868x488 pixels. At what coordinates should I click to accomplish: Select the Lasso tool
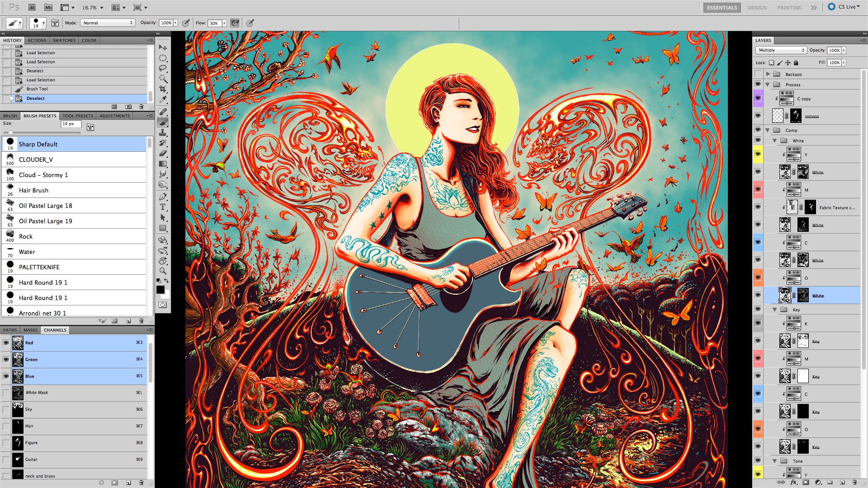click(x=163, y=68)
